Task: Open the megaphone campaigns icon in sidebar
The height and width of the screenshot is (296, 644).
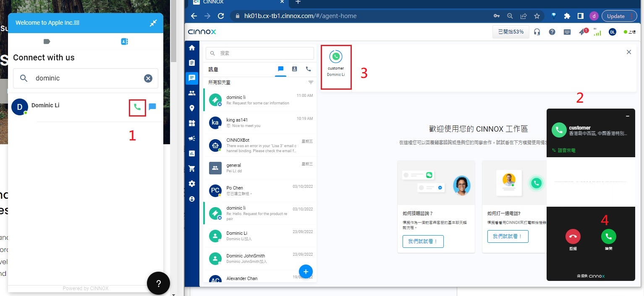Action: (192, 138)
